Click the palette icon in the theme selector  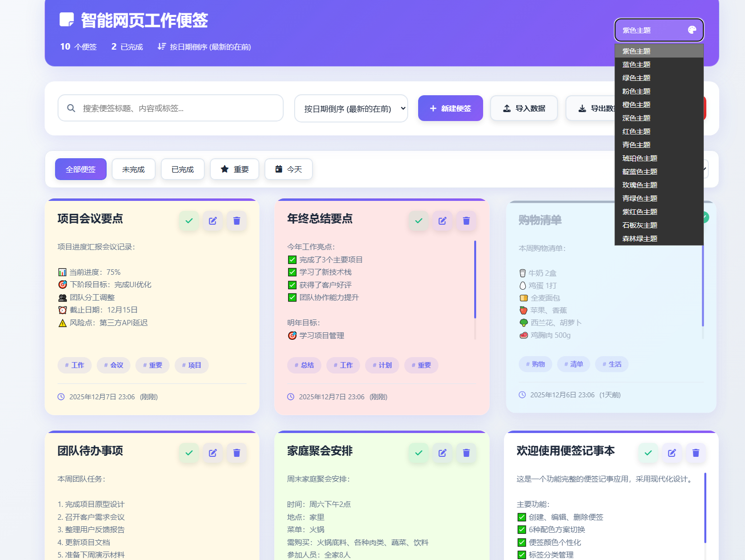tap(692, 30)
